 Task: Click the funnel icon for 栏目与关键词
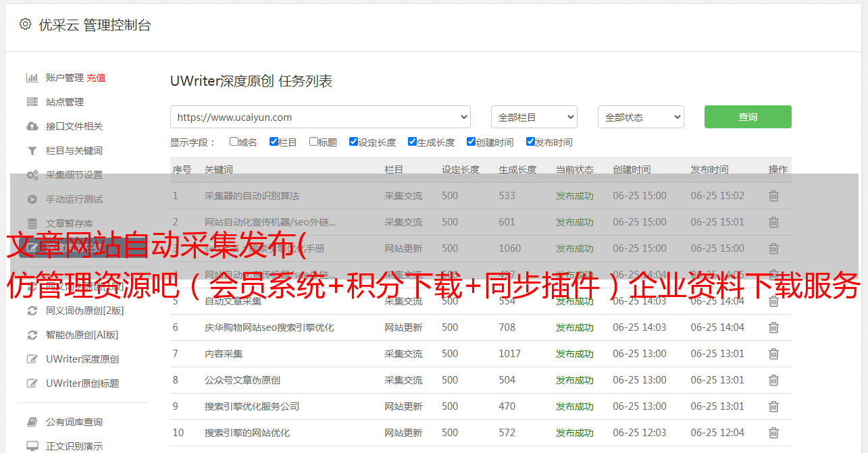[32, 151]
